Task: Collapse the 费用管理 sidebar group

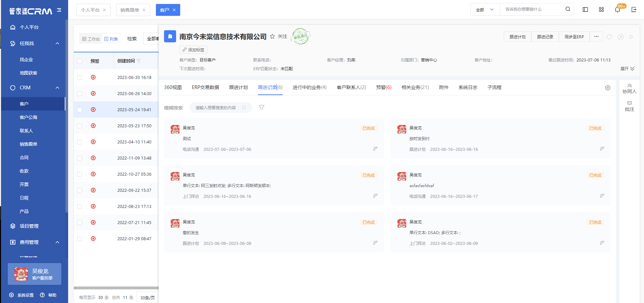Action: pyautogui.click(x=57, y=242)
